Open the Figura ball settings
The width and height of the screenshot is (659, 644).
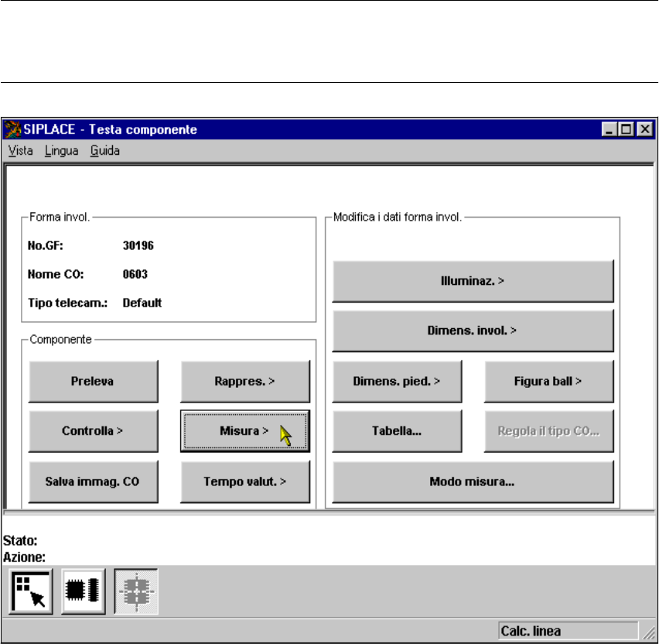548,381
